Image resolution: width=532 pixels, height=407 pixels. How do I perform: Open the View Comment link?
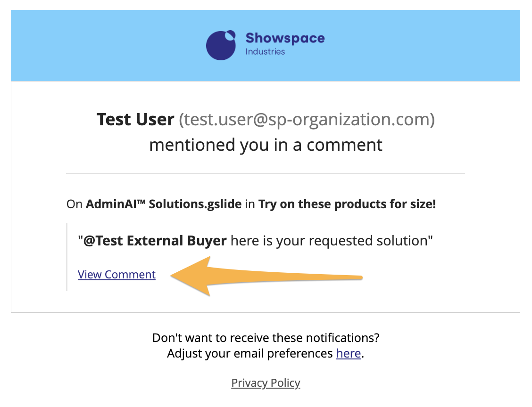click(116, 275)
